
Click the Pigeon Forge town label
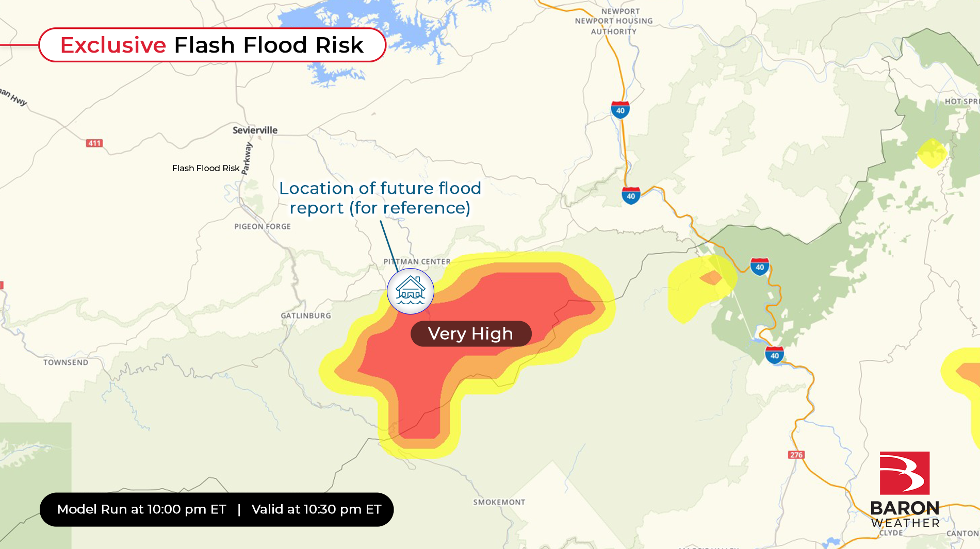click(x=263, y=226)
